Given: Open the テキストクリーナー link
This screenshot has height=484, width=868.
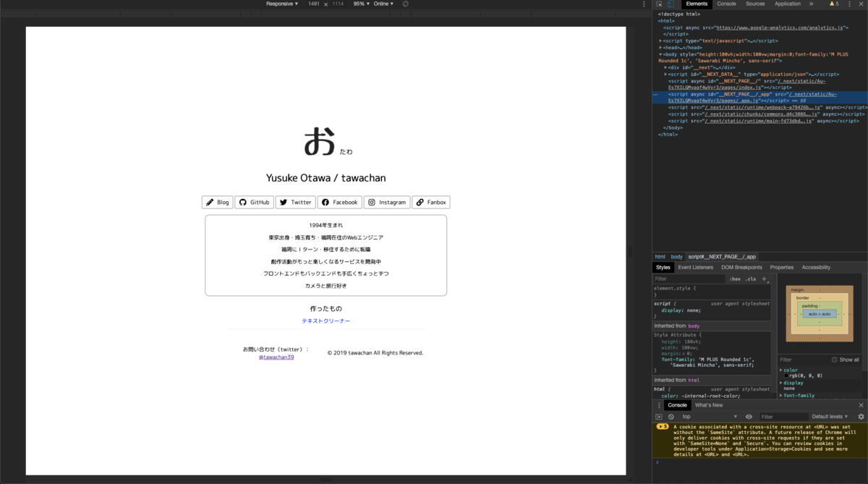Looking at the screenshot, I should (325, 320).
